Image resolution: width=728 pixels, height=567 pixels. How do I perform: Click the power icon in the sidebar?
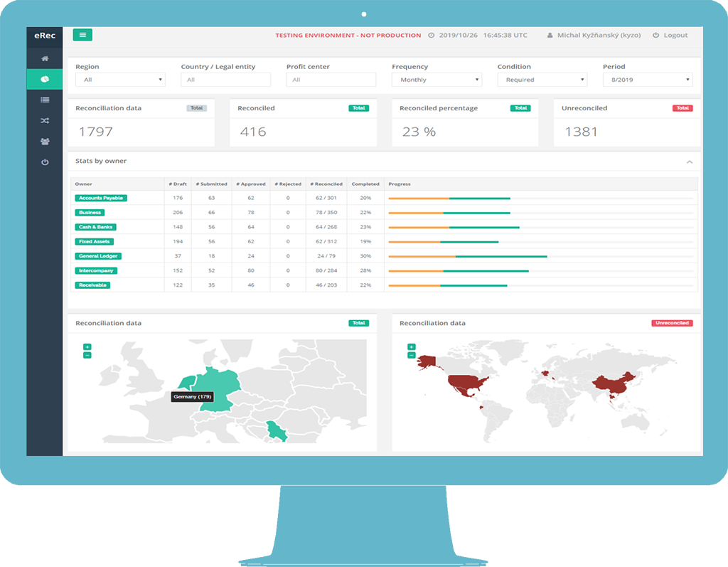45,162
